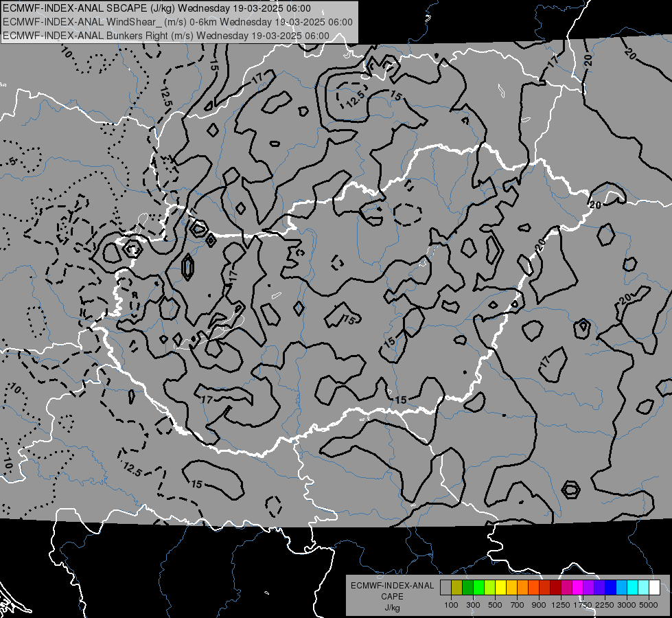Click the SBCAPE title line at top
Image resolution: width=672 pixels, height=618 pixels.
pos(157,8)
